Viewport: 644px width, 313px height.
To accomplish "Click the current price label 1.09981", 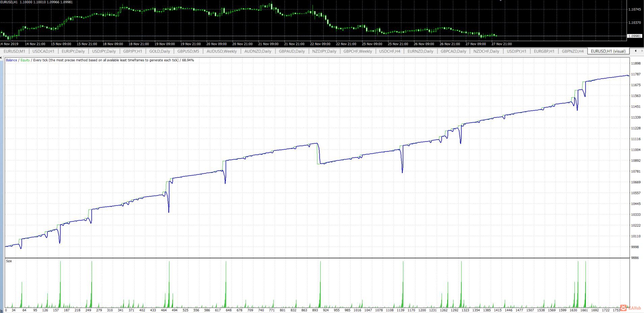I will (635, 36).
